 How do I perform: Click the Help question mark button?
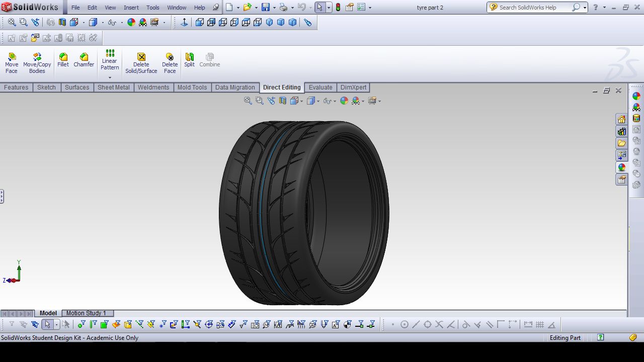pyautogui.click(x=596, y=8)
